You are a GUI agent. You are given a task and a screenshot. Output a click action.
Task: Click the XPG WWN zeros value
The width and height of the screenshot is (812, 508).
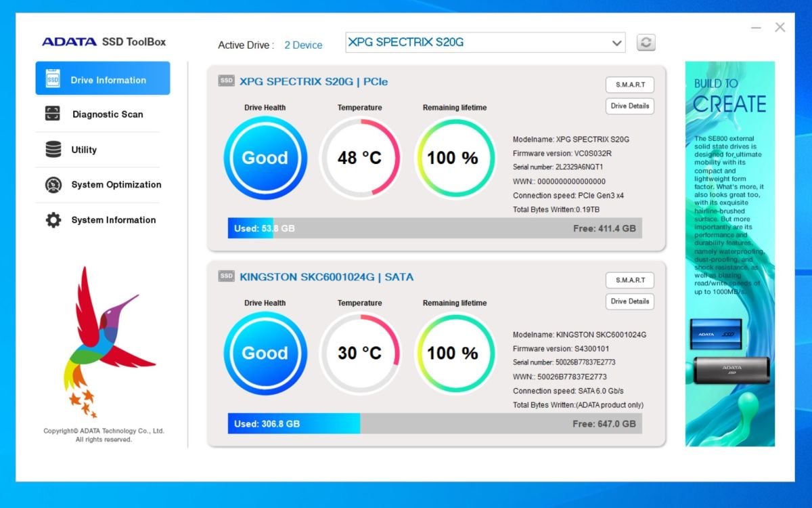(572, 182)
